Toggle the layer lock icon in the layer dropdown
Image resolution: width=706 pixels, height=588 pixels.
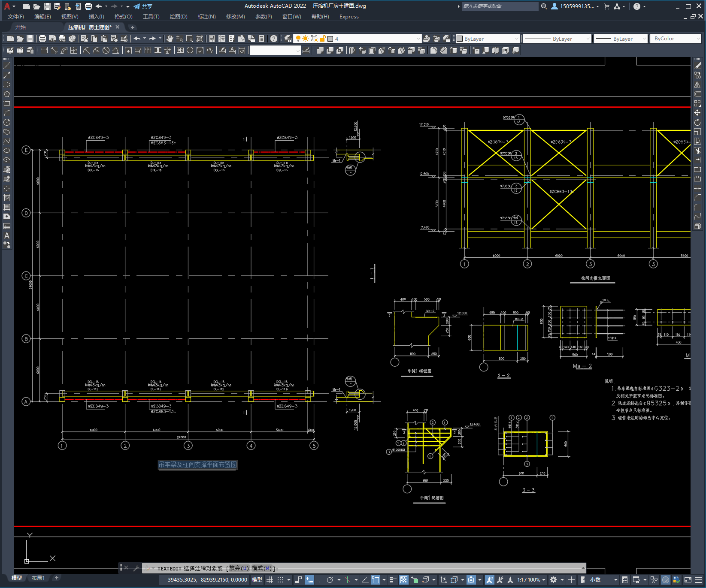click(x=323, y=39)
